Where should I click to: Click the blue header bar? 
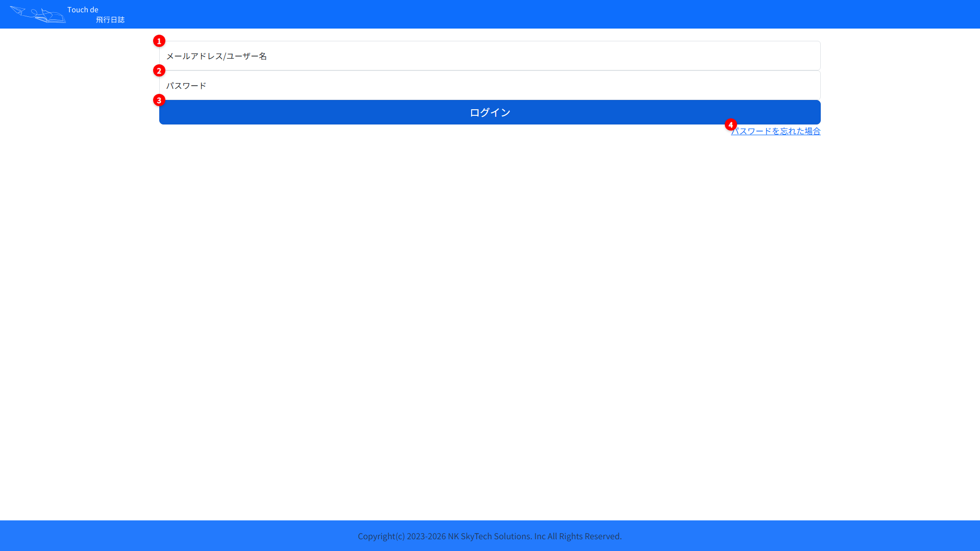(x=490, y=14)
